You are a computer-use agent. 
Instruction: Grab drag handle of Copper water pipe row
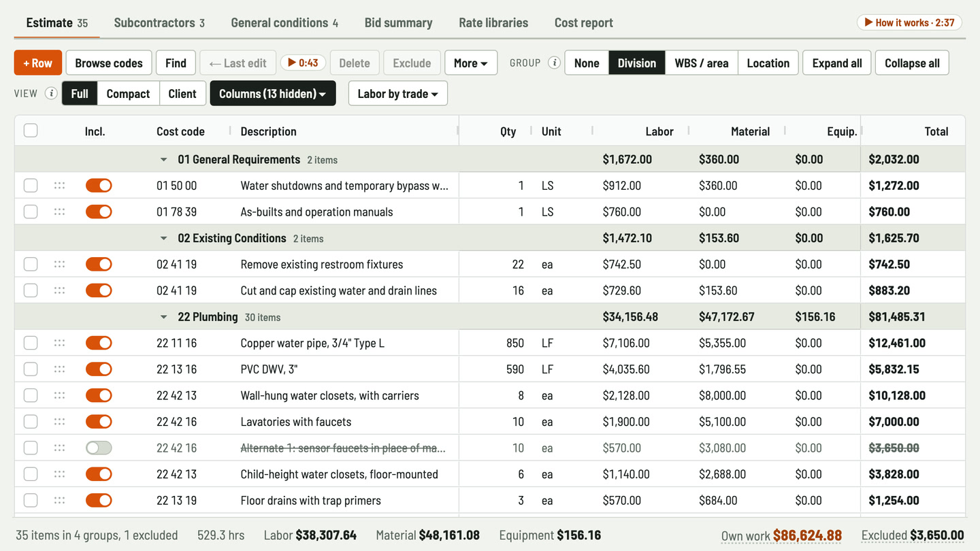[59, 343]
